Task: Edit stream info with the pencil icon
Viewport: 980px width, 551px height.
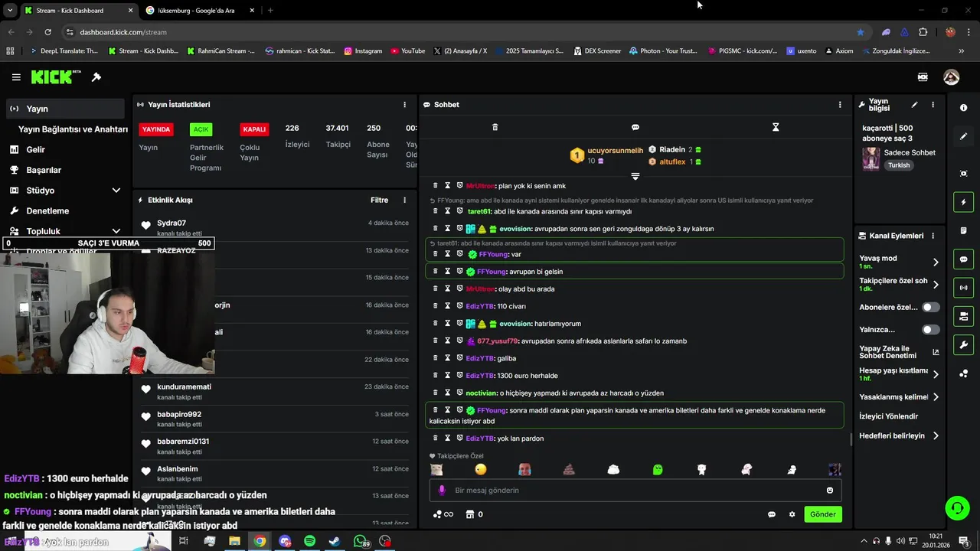Action: [x=914, y=105]
